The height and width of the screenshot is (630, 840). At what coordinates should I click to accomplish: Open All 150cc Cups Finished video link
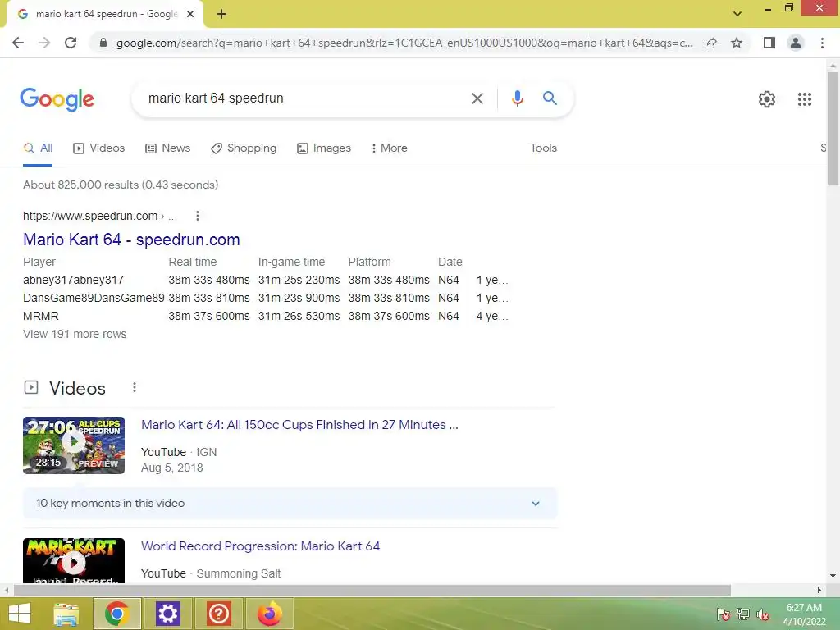pos(299,425)
